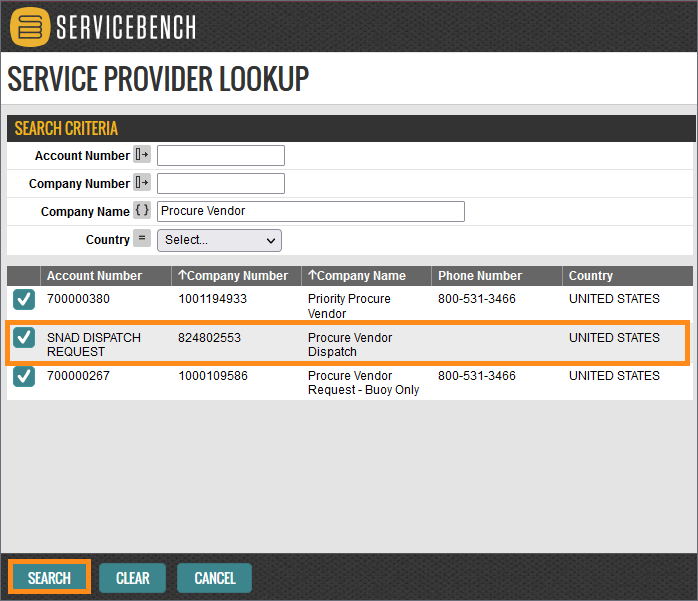Viewport: 698px width, 601px height.
Task: Select Procure Vendor Dispatch company name
Action: coord(350,345)
